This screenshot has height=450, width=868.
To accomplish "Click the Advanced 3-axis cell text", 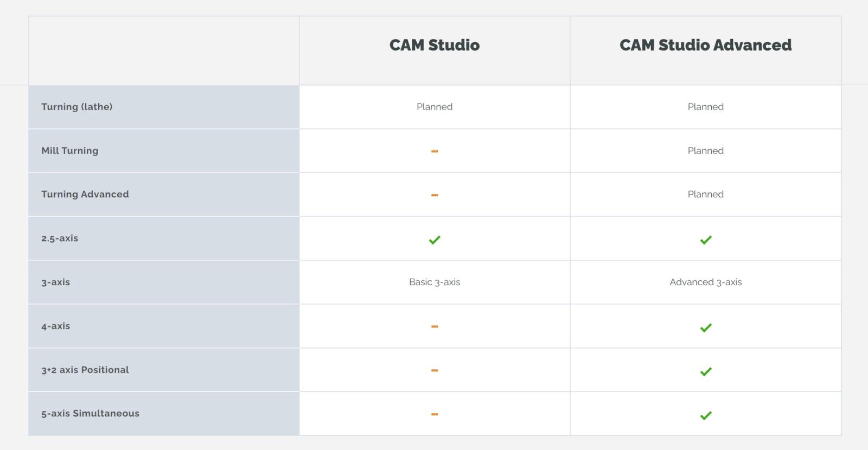I will (x=705, y=282).
